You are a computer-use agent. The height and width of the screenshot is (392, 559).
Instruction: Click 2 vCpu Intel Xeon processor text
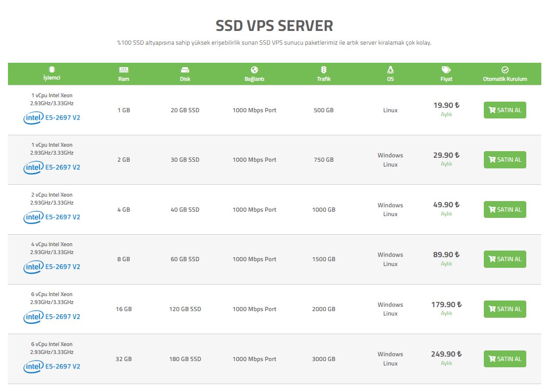[52, 195]
